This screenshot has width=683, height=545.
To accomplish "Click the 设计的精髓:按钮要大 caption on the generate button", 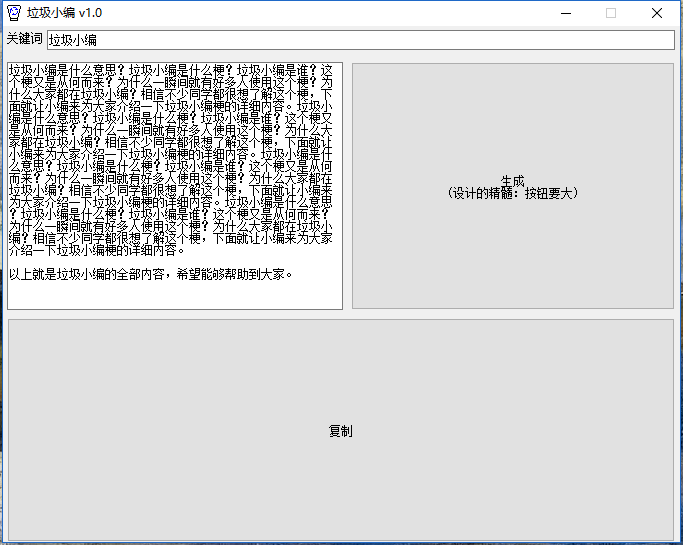I will (x=512, y=193).
